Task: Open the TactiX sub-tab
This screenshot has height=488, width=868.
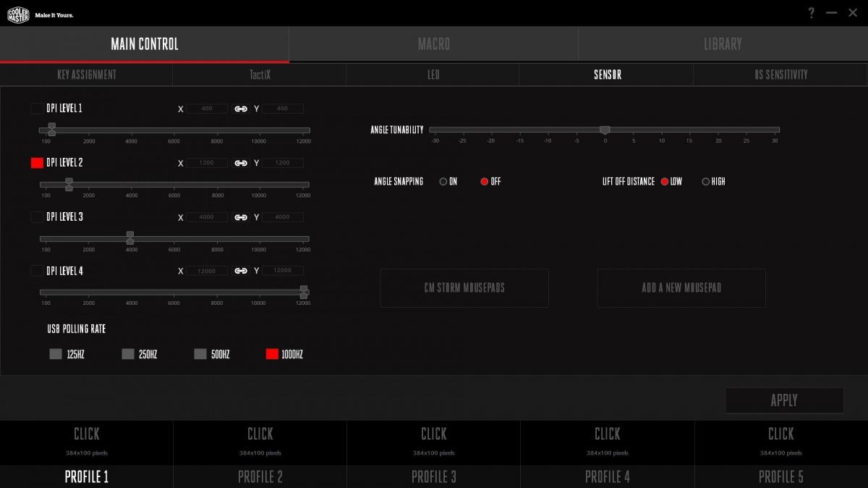Action: point(260,75)
